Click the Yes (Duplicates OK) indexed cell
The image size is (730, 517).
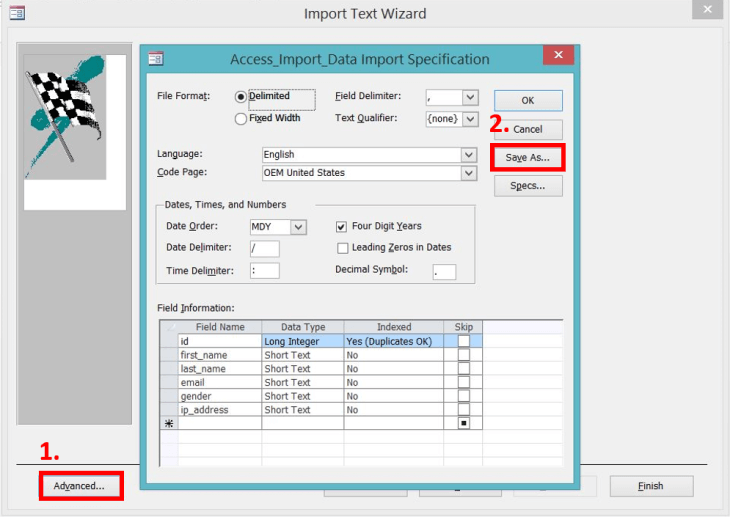[394, 341]
